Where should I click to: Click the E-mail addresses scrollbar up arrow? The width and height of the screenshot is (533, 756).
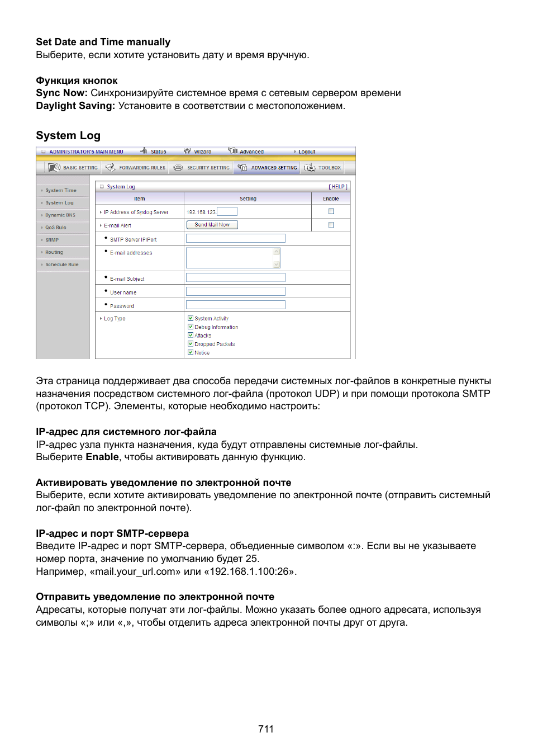276,251
